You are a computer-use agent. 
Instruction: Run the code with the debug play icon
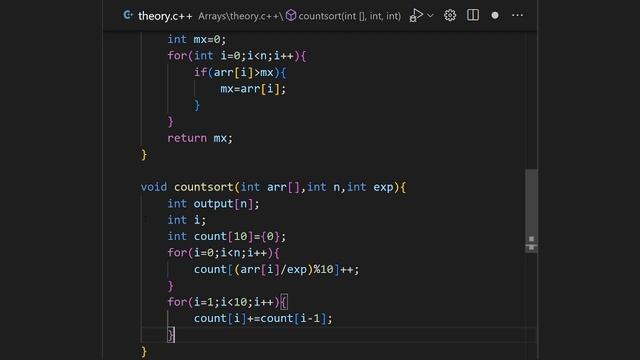416,16
